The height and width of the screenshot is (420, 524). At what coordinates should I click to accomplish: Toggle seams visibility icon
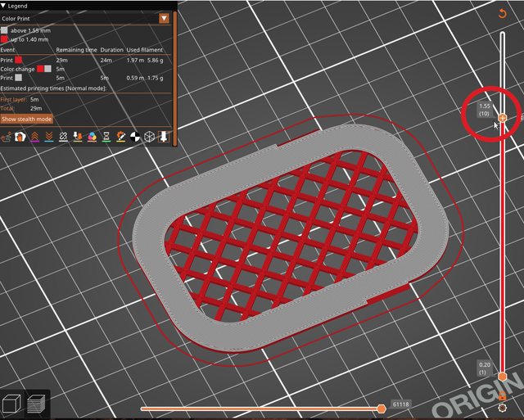pyautogui.click(x=63, y=137)
